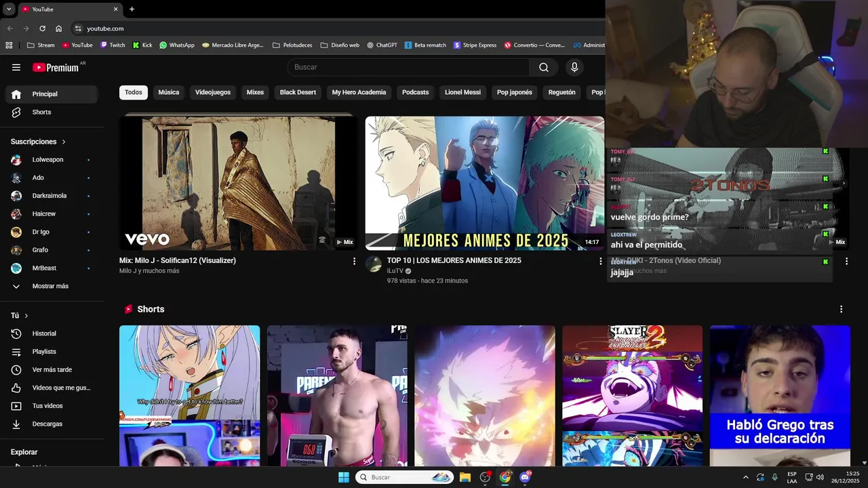Click iLuTV channel avatar
The height and width of the screenshot is (488, 868).
[x=374, y=264]
